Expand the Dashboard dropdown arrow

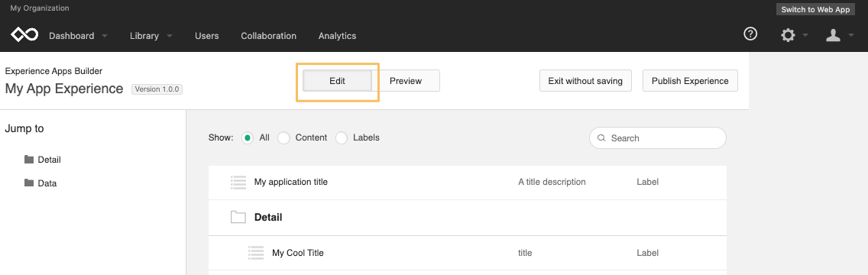(105, 36)
